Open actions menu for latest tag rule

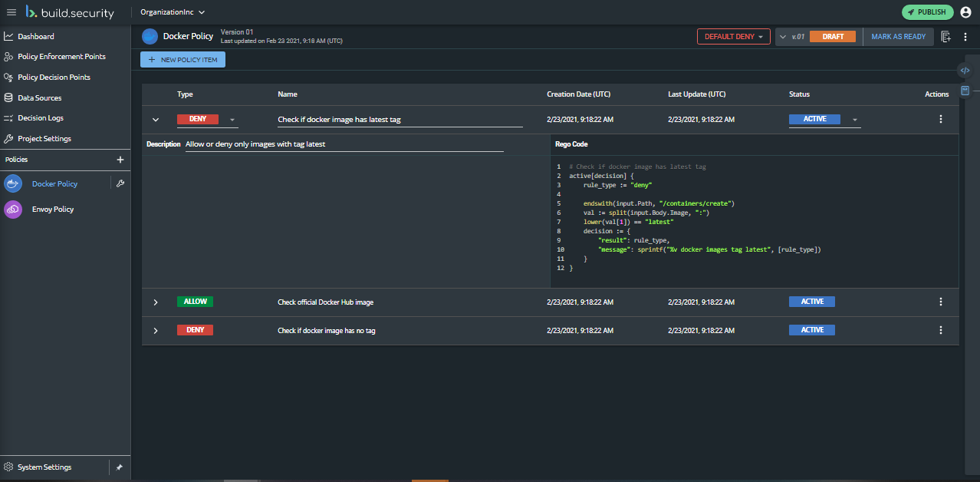(x=941, y=120)
